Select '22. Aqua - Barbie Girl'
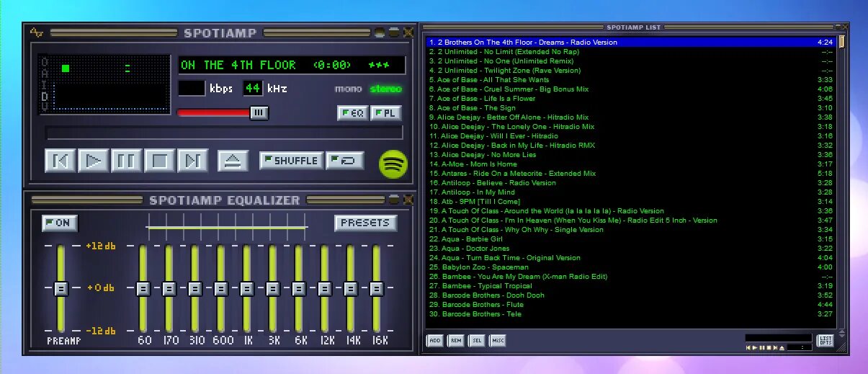The image size is (868, 374). 630,239
